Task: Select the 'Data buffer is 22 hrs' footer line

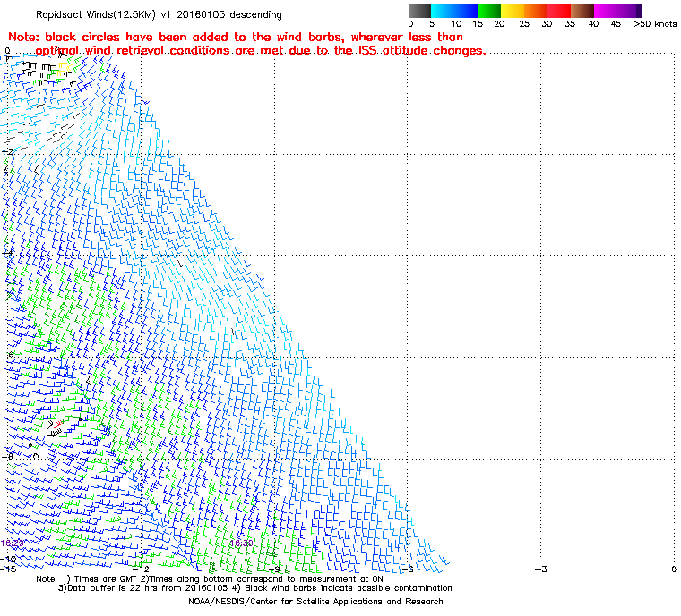Action: pos(255,588)
